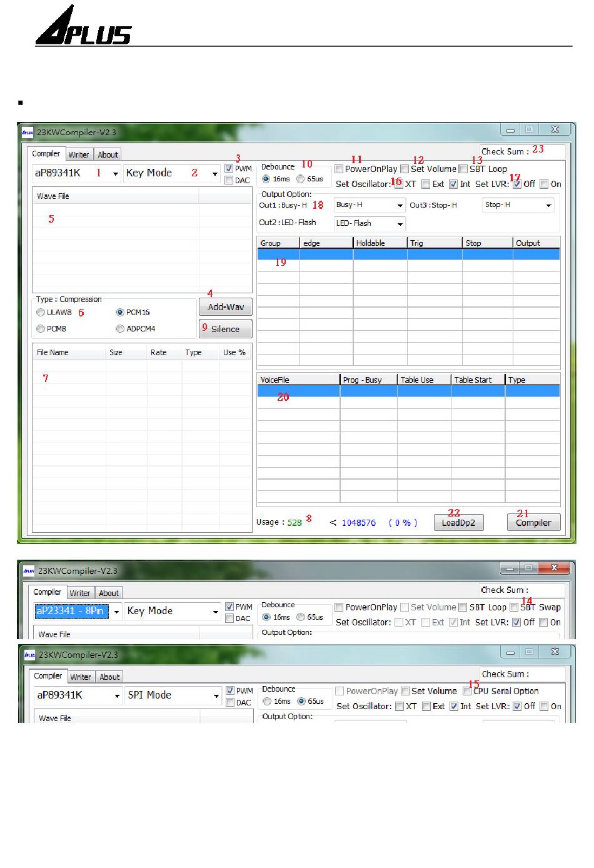Click the Add-Wav button
594x868 pixels.
tap(226, 307)
